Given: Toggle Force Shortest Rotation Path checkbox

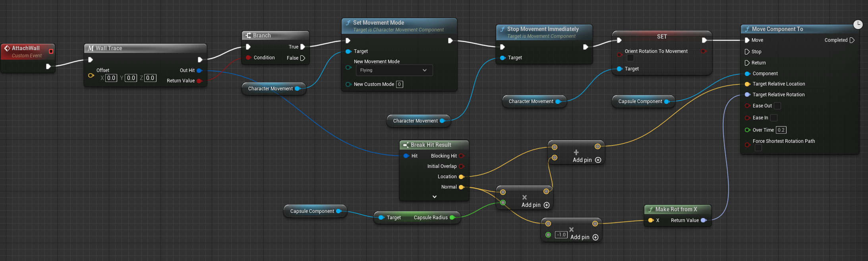Looking at the screenshot, I should [x=758, y=148].
